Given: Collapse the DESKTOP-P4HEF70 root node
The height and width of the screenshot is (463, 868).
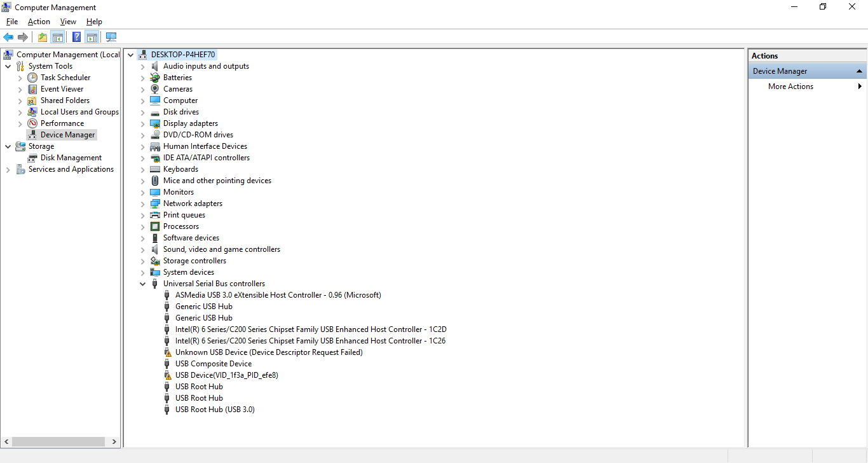Looking at the screenshot, I should 130,55.
